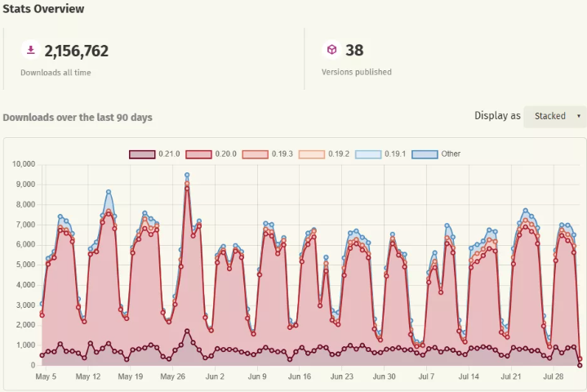
Task: Click the 10,000 y-axis label
Action: [23, 164]
